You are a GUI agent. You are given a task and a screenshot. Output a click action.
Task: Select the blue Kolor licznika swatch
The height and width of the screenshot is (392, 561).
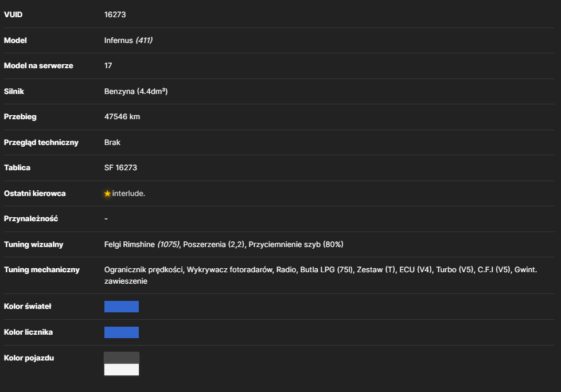point(121,332)
